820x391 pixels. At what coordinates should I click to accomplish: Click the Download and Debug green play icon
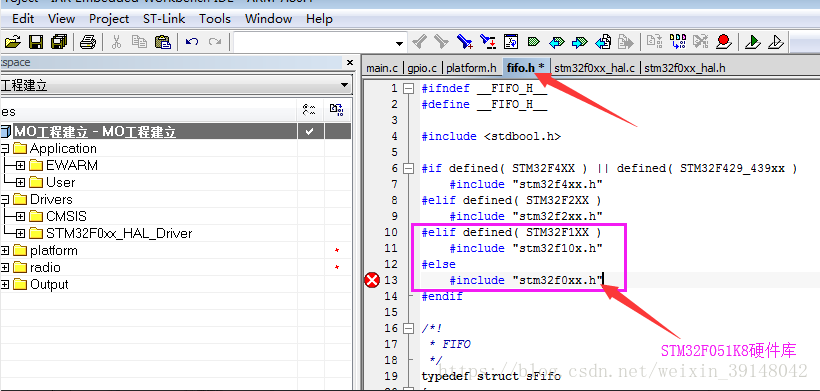753,41
